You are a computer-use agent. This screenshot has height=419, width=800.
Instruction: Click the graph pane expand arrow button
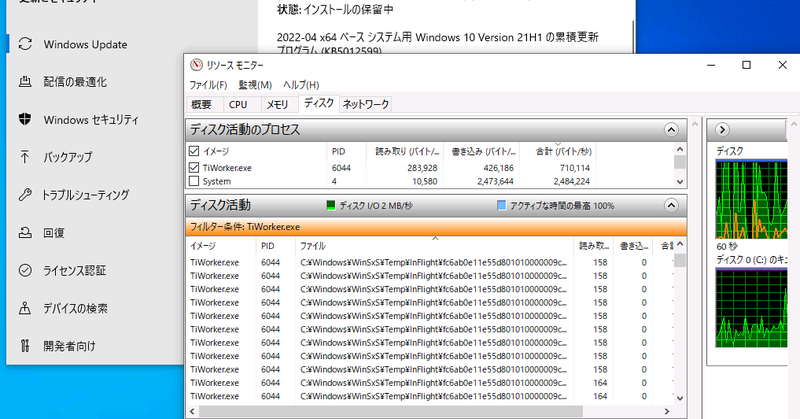click(722, 130)
